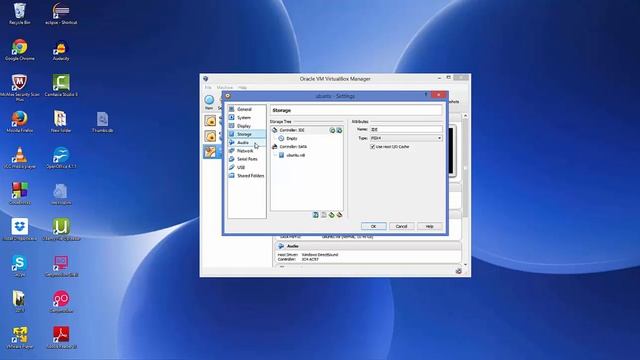Click the controller Name input field
The image size is (640, 360).
coord(406,129)
